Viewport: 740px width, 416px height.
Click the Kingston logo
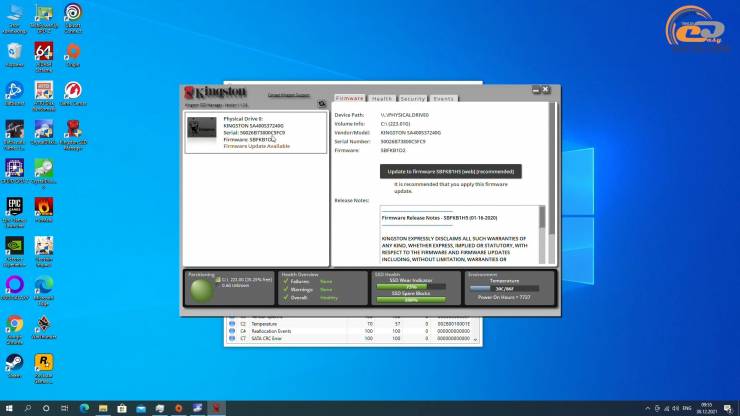coord(215,92)
